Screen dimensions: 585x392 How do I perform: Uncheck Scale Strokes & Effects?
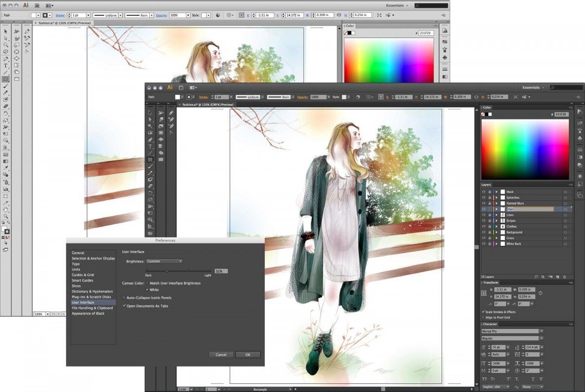tap(483, 312)
